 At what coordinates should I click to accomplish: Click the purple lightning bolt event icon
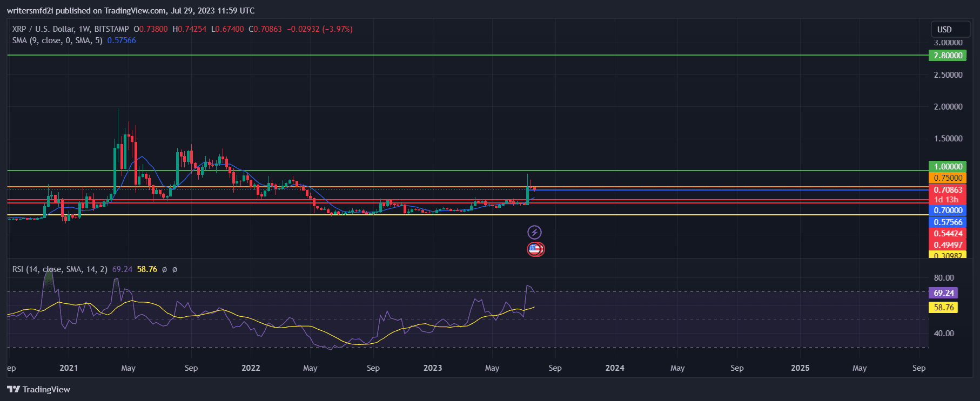534,233
